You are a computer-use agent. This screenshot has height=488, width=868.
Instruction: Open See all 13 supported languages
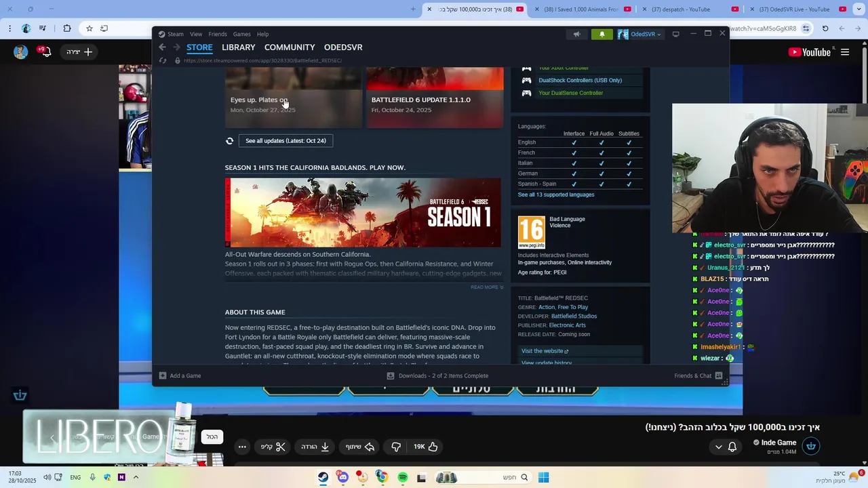point(556,195)
